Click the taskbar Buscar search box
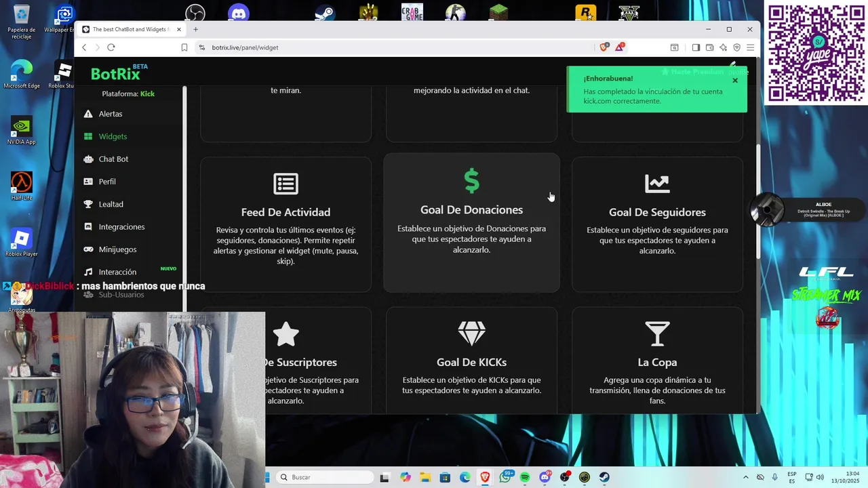The width and height of the screenshot is (868, 488). tap(325, 477)
